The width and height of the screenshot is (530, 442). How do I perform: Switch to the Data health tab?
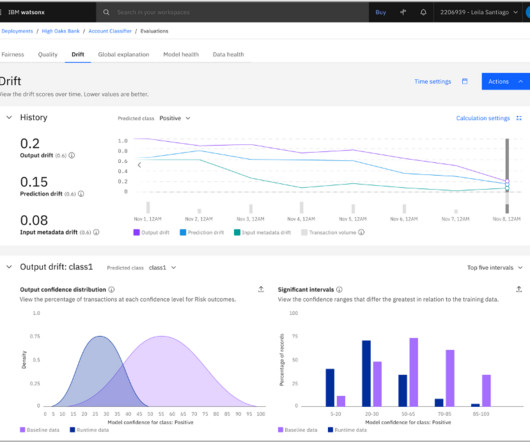pyautogui.click(x=228, y=54)
